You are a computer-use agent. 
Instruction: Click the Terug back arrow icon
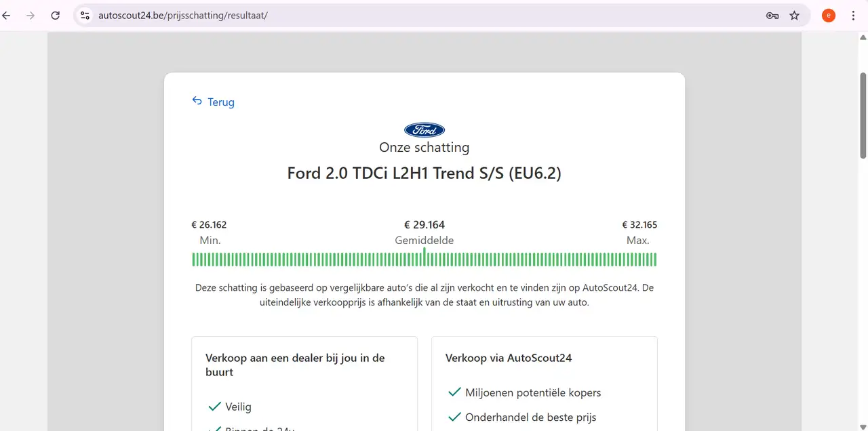point(197,101)
